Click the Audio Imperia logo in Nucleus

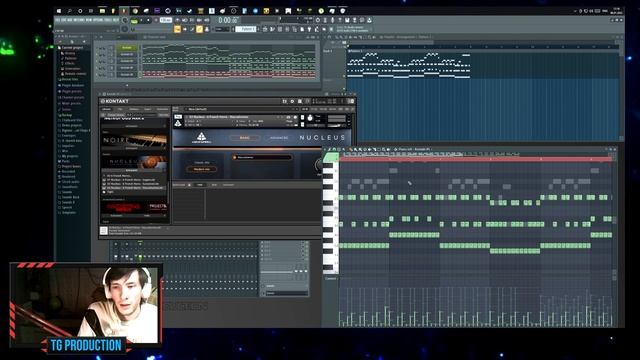click(201, 138)
